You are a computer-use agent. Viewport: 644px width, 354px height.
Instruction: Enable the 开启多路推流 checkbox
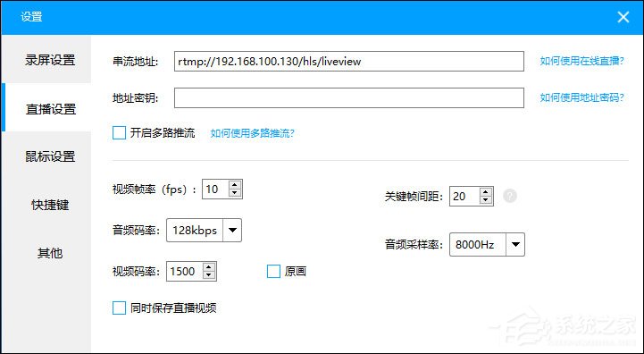pos(119,133)
